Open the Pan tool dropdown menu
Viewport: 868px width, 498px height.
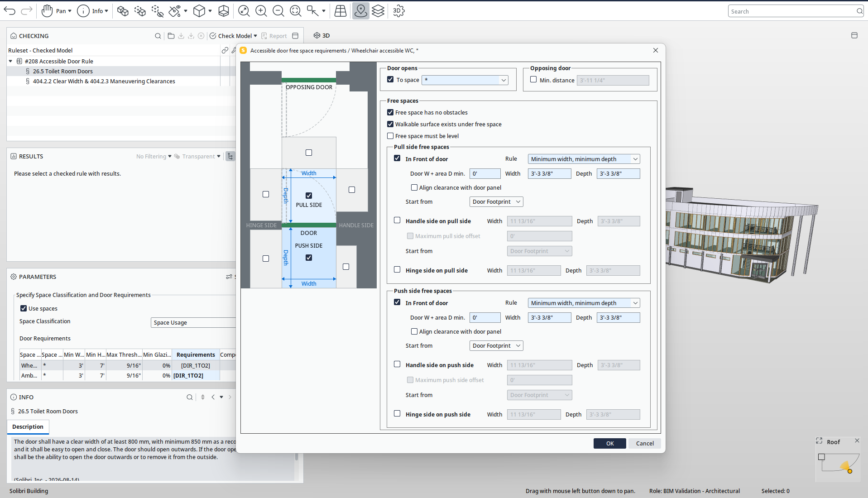point(70,11)
